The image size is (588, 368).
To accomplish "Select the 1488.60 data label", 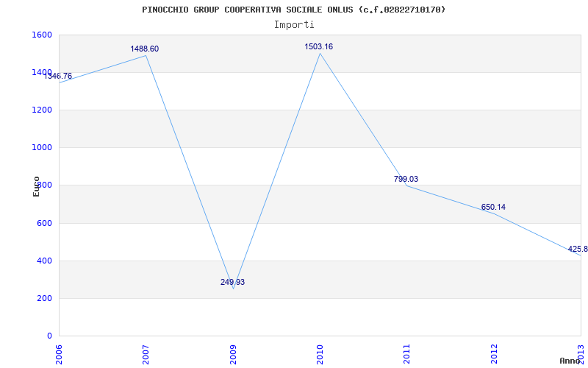I will 144,49.
